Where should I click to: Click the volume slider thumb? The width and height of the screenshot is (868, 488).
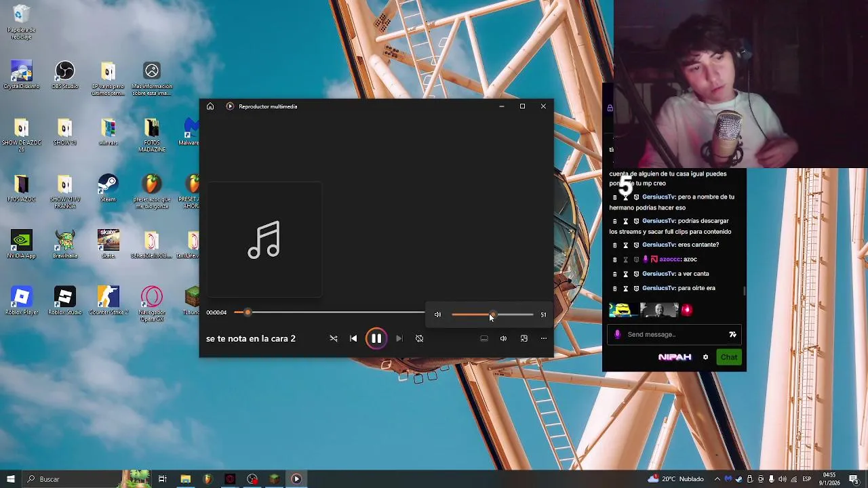492,314
